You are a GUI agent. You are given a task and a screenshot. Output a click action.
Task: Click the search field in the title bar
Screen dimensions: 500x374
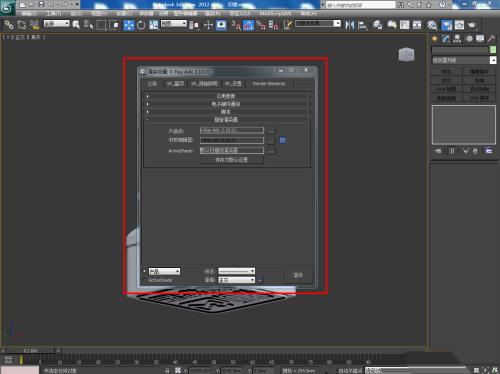tap(360, 5)
